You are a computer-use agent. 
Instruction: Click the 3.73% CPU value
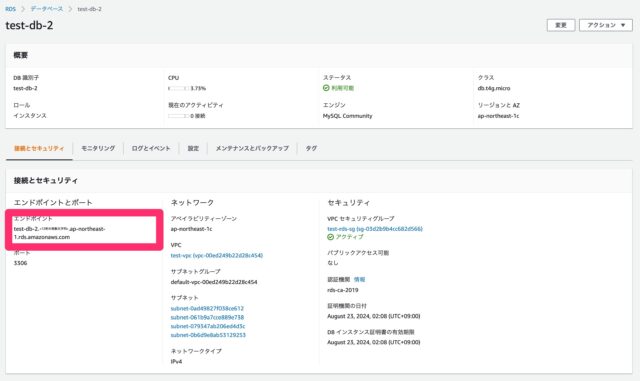tap(198, 89)
